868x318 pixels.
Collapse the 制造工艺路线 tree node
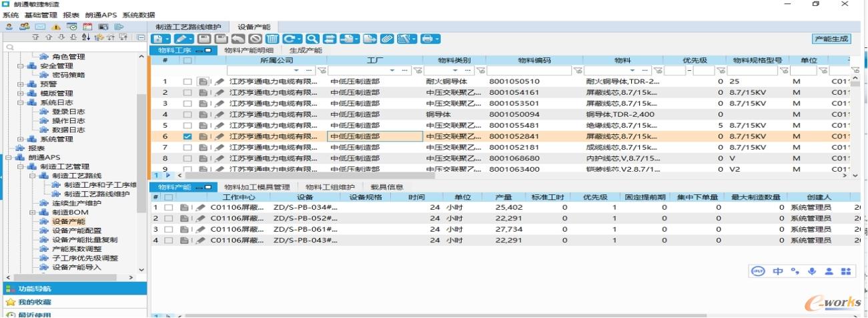(x=32, y=176)
